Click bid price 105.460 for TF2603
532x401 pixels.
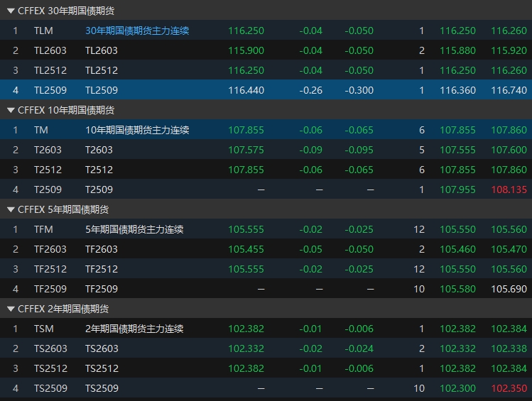(457, 249)
